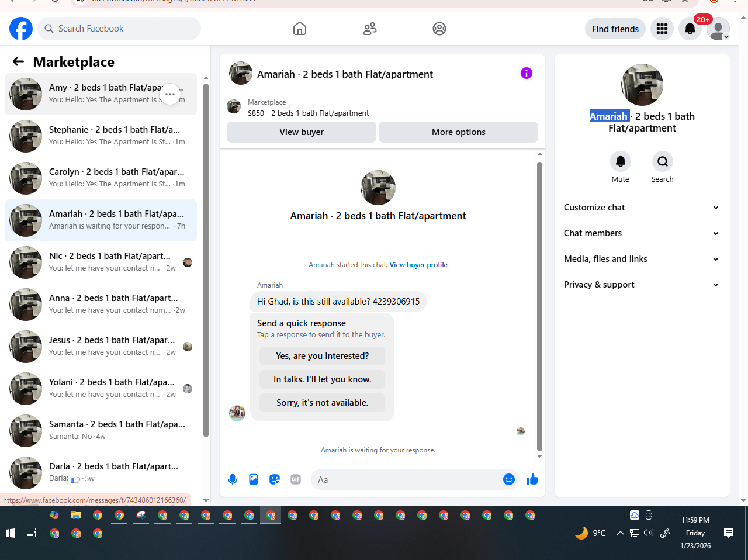Click the scroll-down arrow of chat list
Viewport: 748px width, 560px height.
(x=206, y=500)
